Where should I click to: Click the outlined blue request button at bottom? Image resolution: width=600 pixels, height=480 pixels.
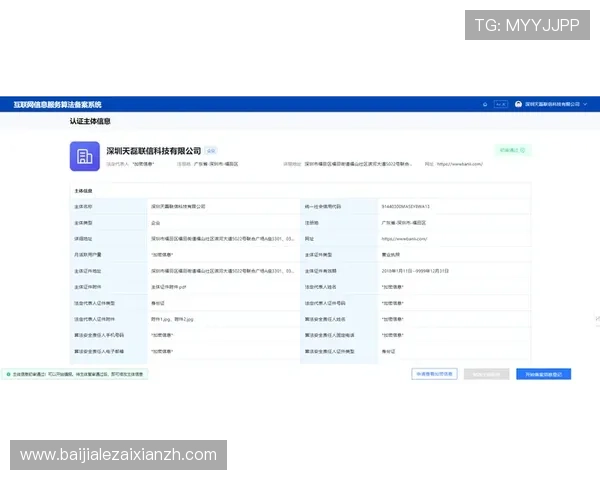[434, 374]
